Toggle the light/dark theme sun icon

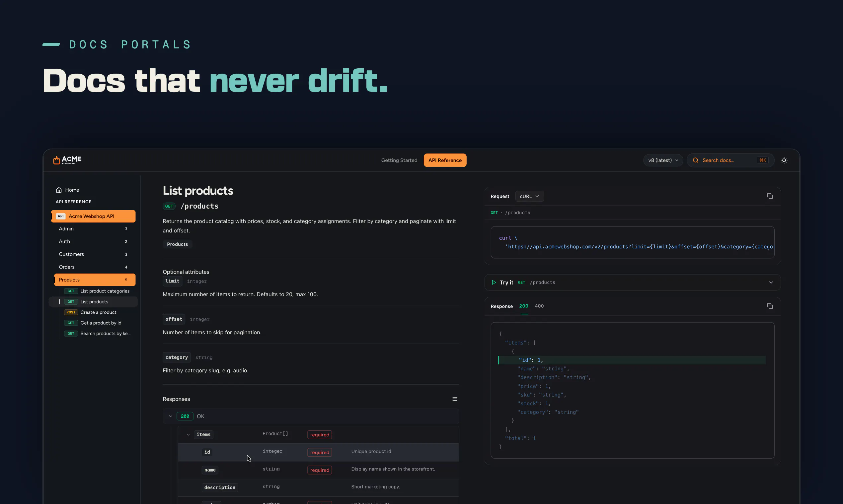784,160
